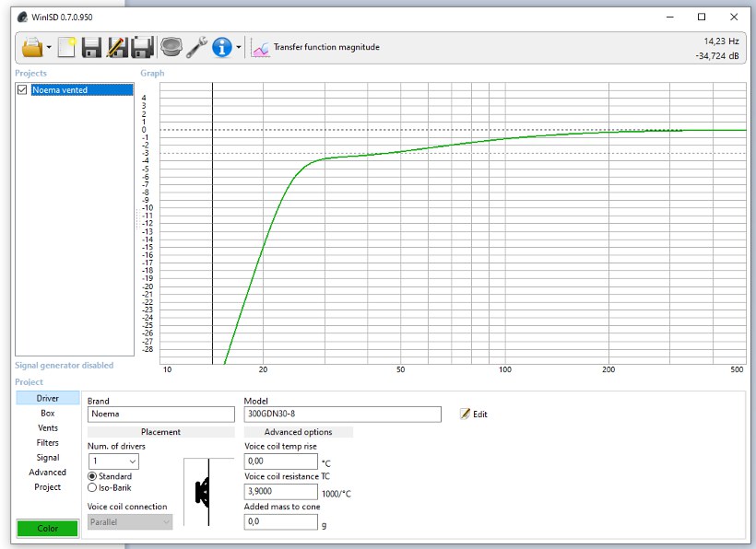The height and width of the screenshot is (549, 756).
Task: Open the Transfer function magnitude graph selector
Action: (315, 47)
